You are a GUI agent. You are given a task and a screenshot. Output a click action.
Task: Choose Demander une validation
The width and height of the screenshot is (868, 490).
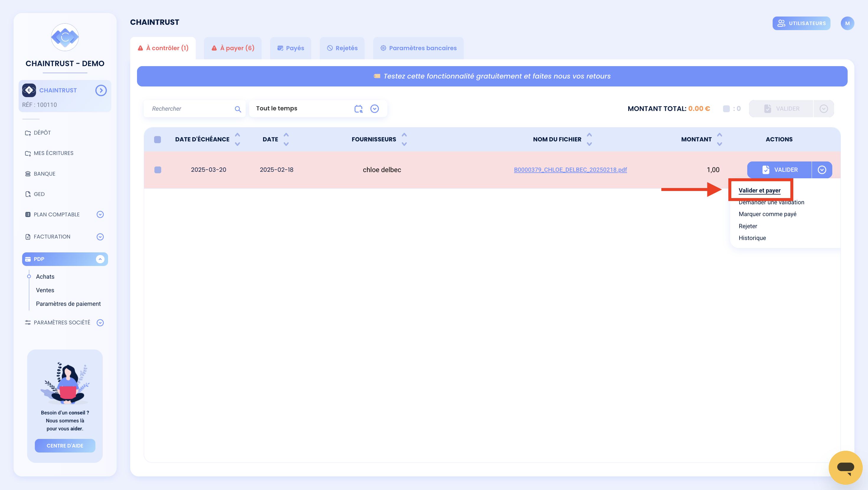tap(771, 202)
